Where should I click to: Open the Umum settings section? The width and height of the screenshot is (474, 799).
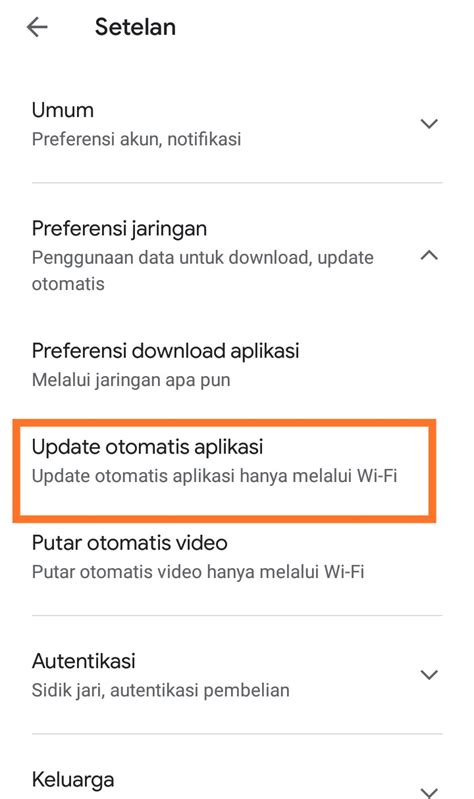(237, 124)
